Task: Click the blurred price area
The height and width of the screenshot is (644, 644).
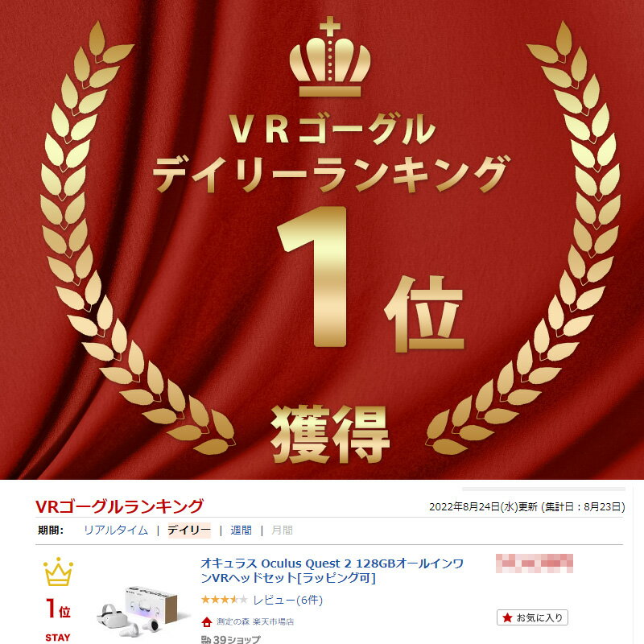Action: pos(535,563)
